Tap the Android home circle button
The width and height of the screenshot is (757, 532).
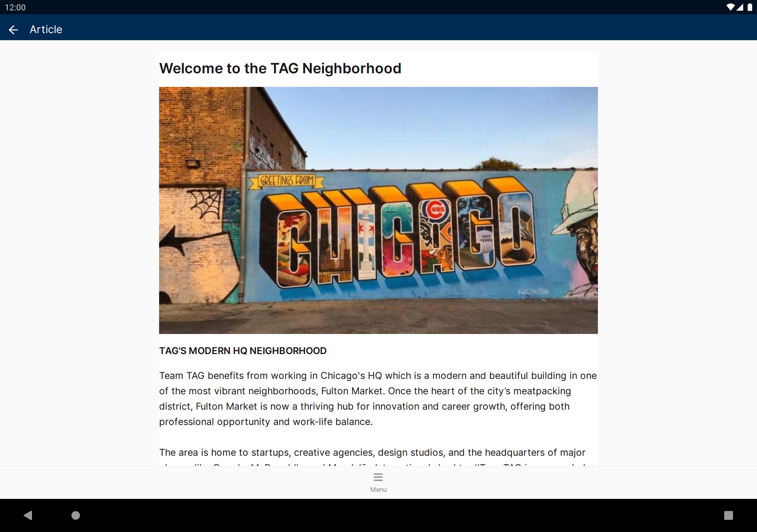coord(75,515)
